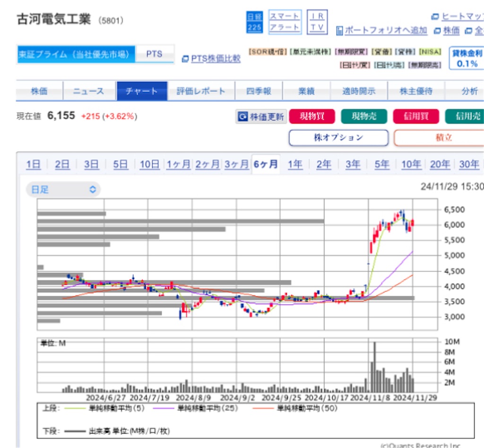
Task: Select the 3ヶ月 chart period
Action: (237, 164)
